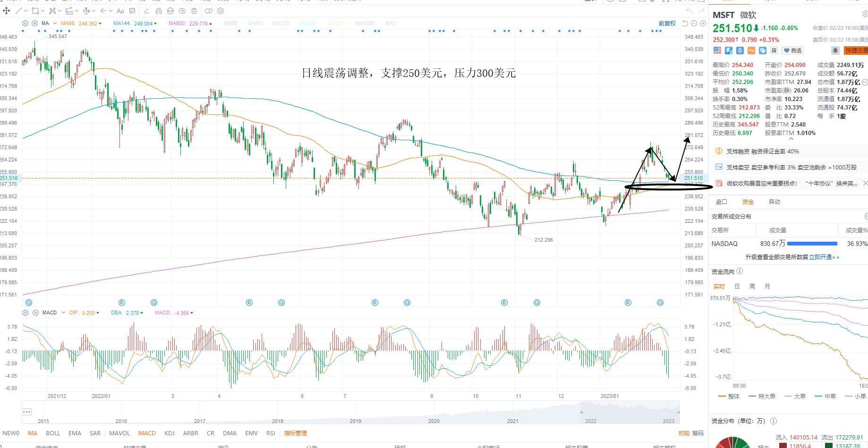Open quote panel settings gear
868x448 pixels.
[x=865, y=14]
